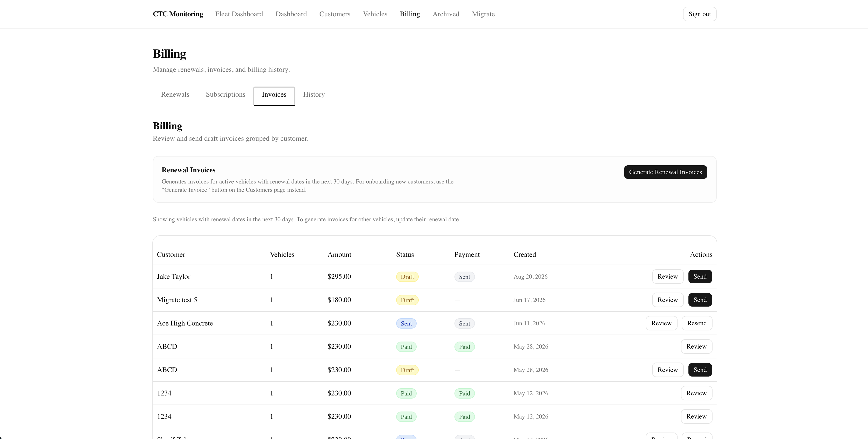The image size is (868, 439).
Task: Click the Created column header
Action: (524, 254)
